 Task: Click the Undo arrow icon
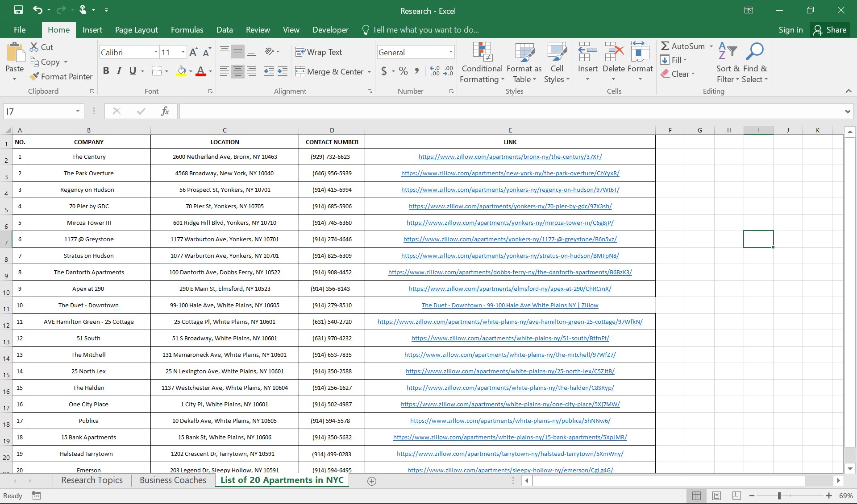coord(38,10)
